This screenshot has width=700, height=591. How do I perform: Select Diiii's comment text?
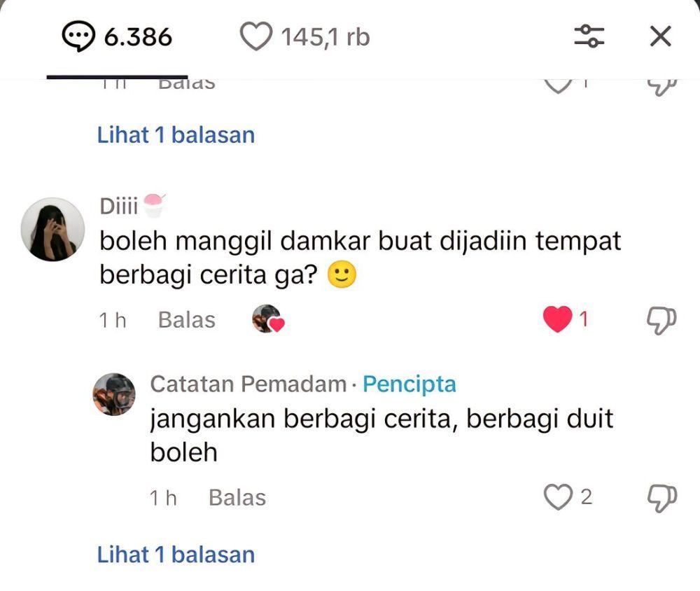360,258
